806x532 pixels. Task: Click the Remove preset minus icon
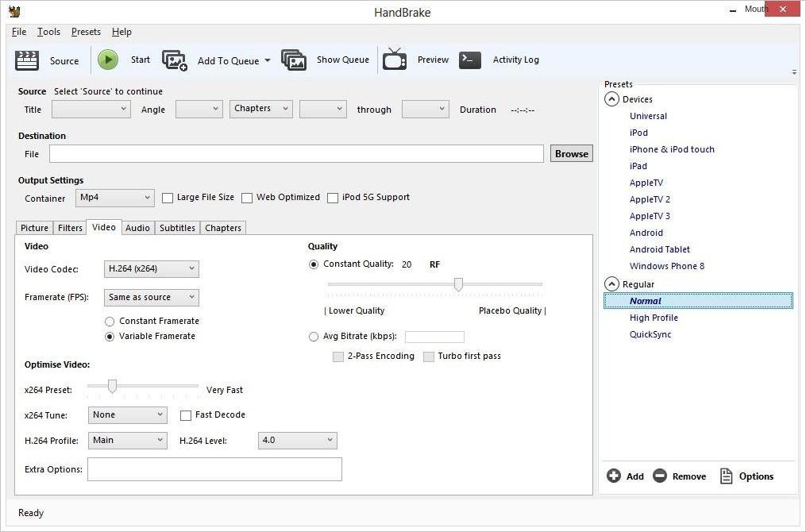(x=660, y=476)
